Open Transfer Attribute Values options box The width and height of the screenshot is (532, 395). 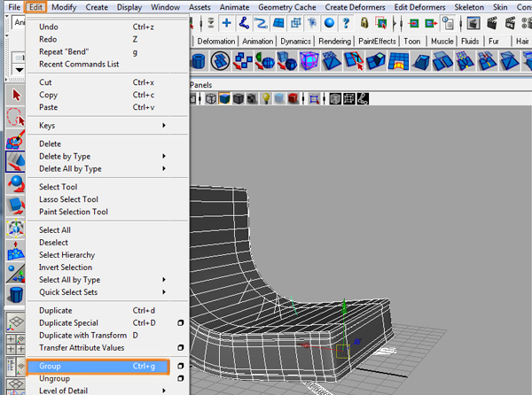pyautogui.click(x=178, y=348)
